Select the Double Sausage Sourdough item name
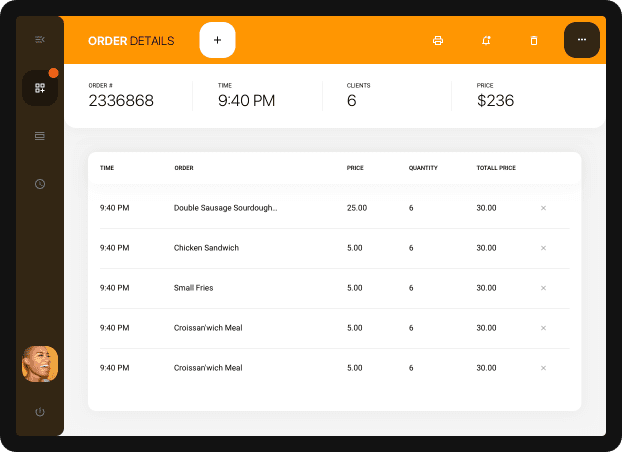Screen dimensions: 622x452 (225, 208)
